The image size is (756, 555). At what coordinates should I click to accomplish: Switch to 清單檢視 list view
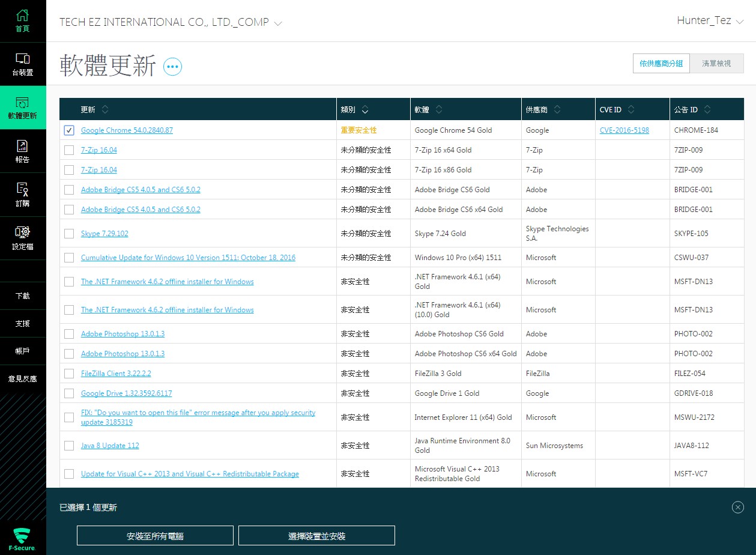point(717,64)
